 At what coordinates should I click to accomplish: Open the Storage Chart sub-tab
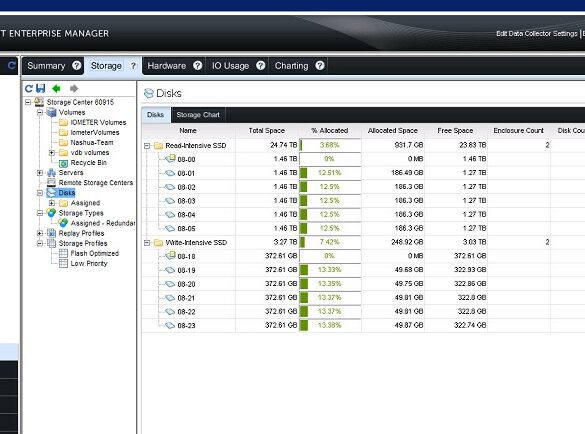click(x=198, y=115)
